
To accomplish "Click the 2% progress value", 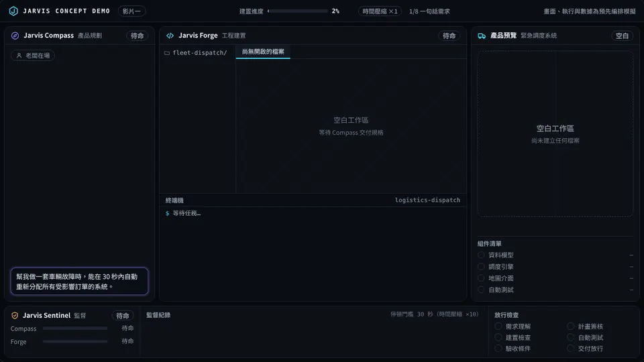I will [335, 11].
